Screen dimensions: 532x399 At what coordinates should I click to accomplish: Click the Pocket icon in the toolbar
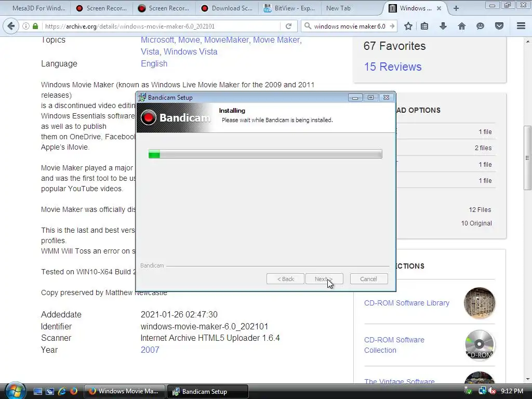499,26
